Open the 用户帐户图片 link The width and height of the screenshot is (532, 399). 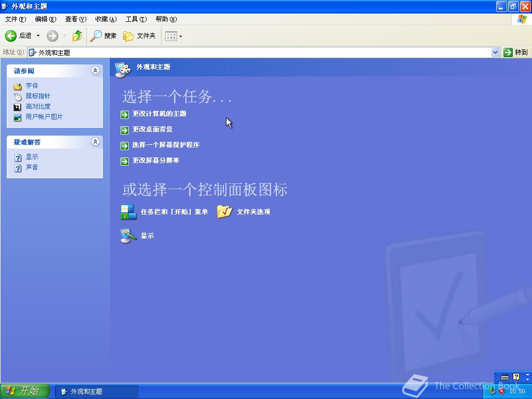pyautogui.click(x=44, y=117)
